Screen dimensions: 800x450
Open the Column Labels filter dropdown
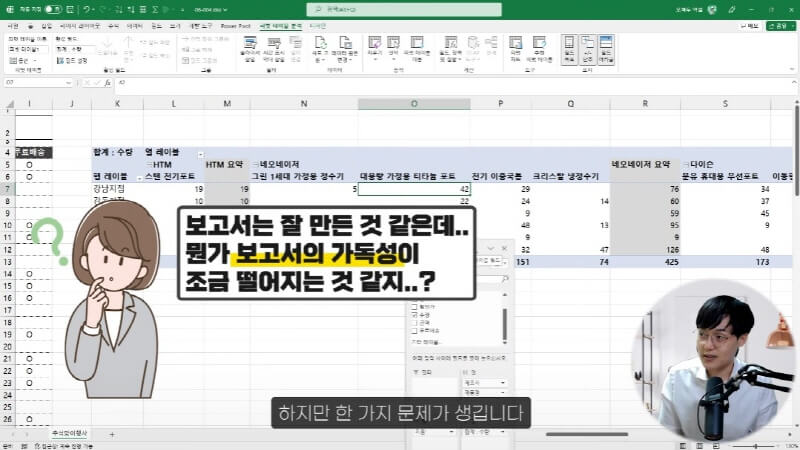(x=201, y=153)
